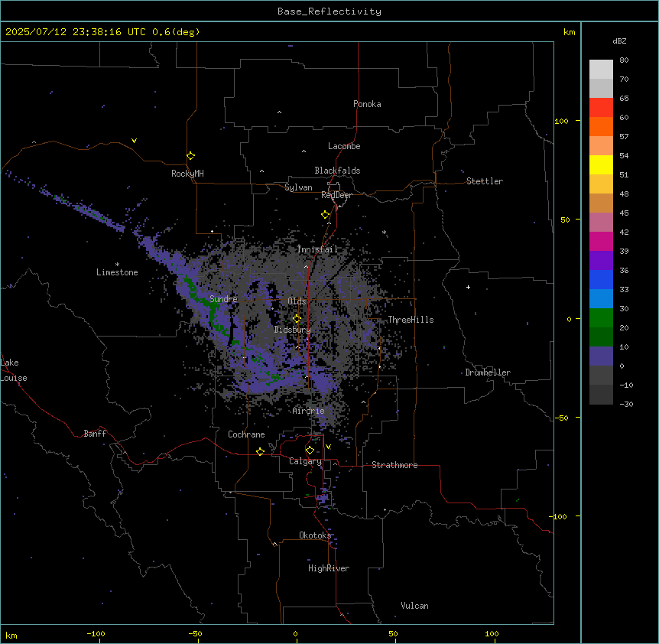Viewport: 659px width, 644px height.
Task: Click the Drumheller label
Action: point(488,372)
